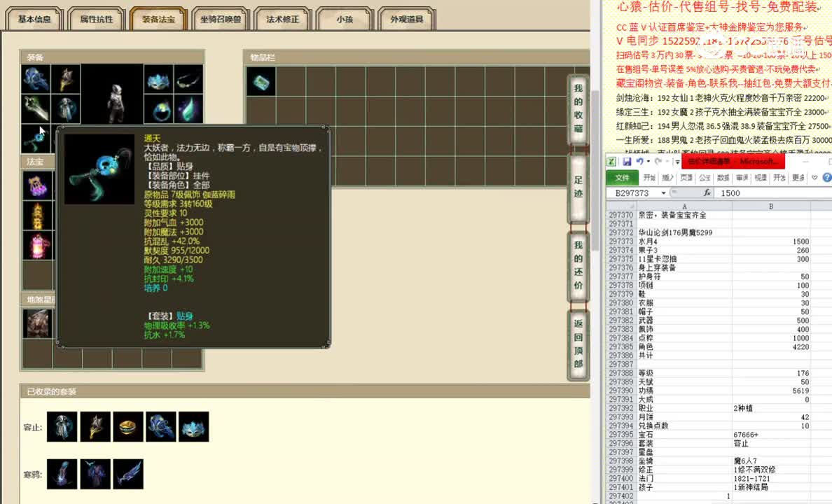The image size is (832, 504).
Task: Open the 文件 tab in Excel
Action: (x=622, y=177)
